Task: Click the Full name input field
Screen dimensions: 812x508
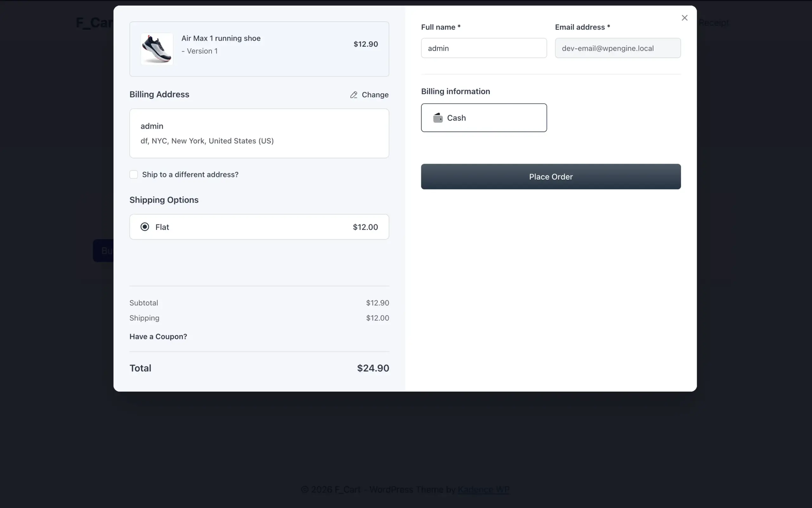Action: [x=484, y=48]
